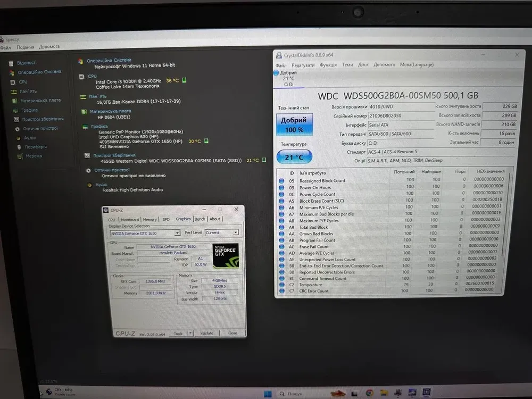Click the Validate button in CPU-Z
532x399 pixels.
click(x=206, y=333)
